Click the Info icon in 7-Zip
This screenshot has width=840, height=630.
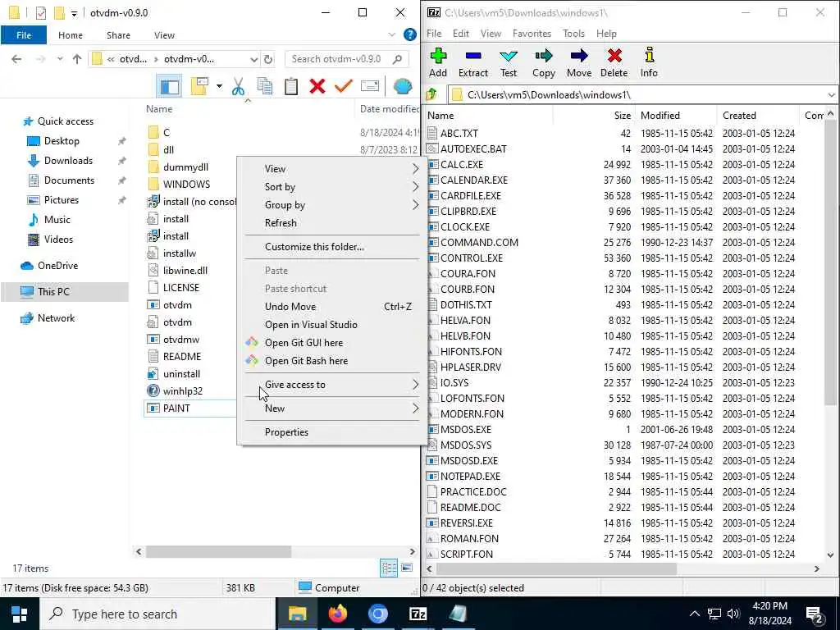click(649, 62)
